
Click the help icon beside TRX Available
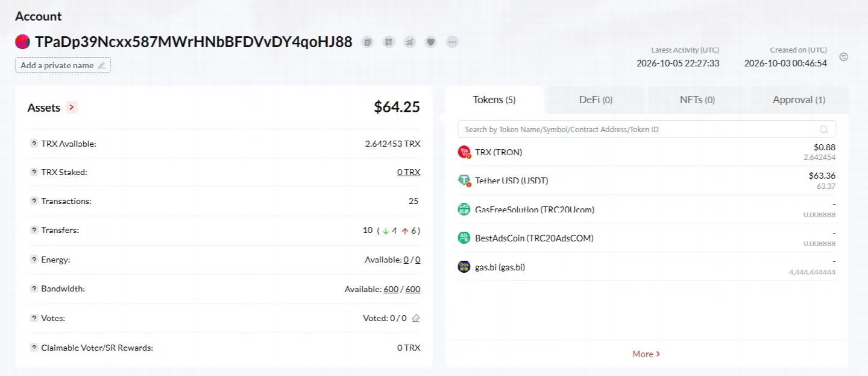click(x=34, y=144)
